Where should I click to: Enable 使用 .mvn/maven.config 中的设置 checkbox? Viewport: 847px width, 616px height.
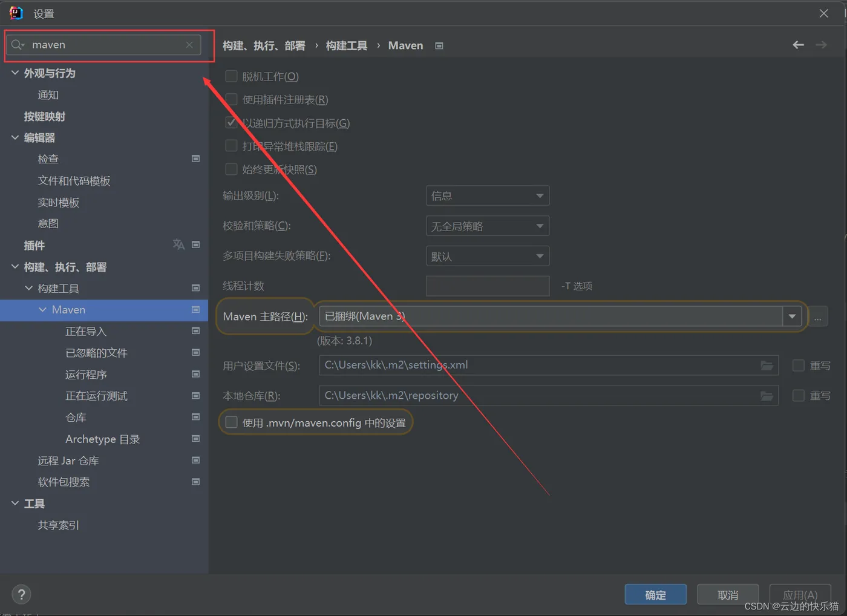(x=231, y=422)
